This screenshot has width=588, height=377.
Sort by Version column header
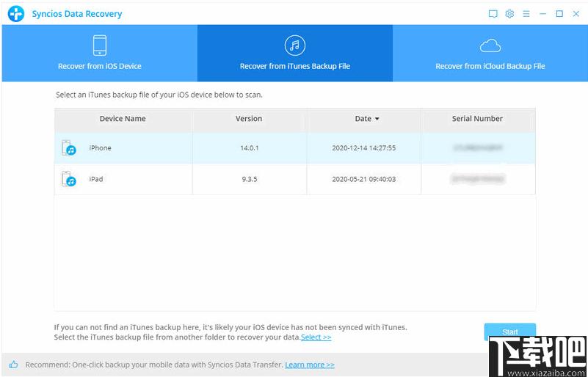249,118
